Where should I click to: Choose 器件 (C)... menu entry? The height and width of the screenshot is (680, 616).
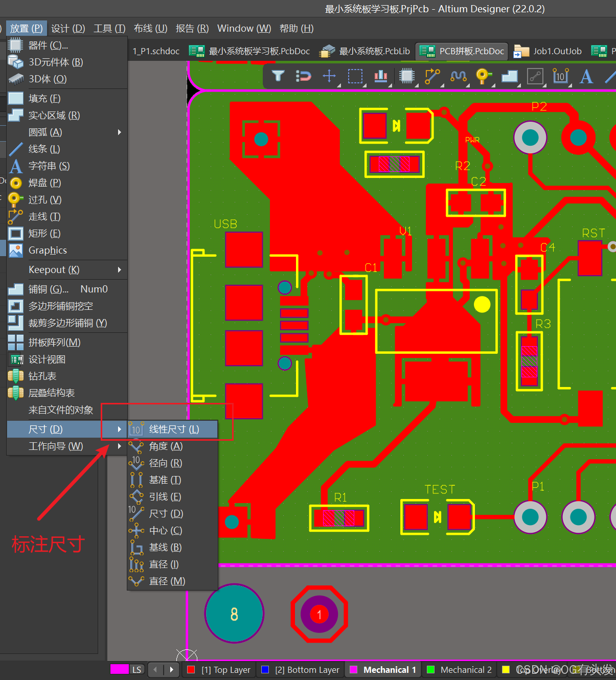67,46
